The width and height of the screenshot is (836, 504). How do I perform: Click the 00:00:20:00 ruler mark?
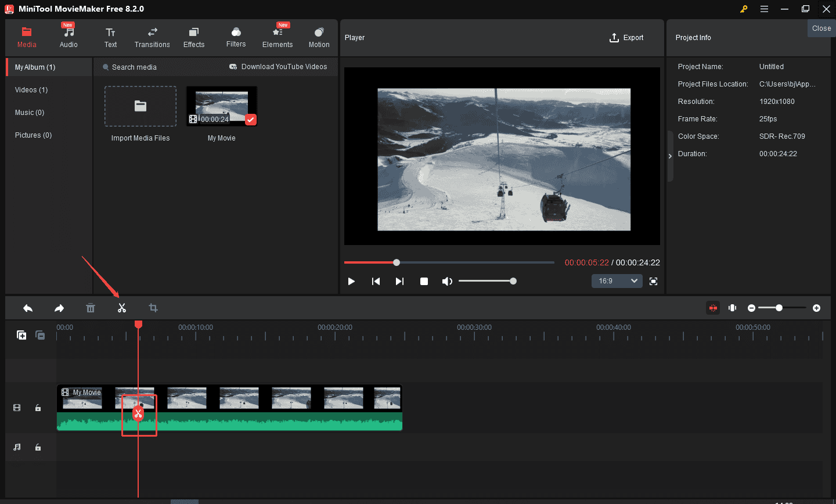point(335,327)
